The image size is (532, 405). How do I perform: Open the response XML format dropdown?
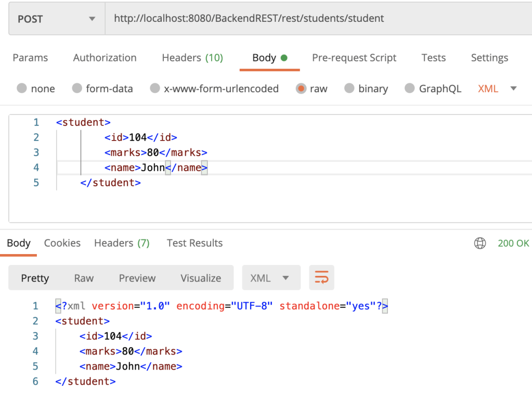click(270, 278)
